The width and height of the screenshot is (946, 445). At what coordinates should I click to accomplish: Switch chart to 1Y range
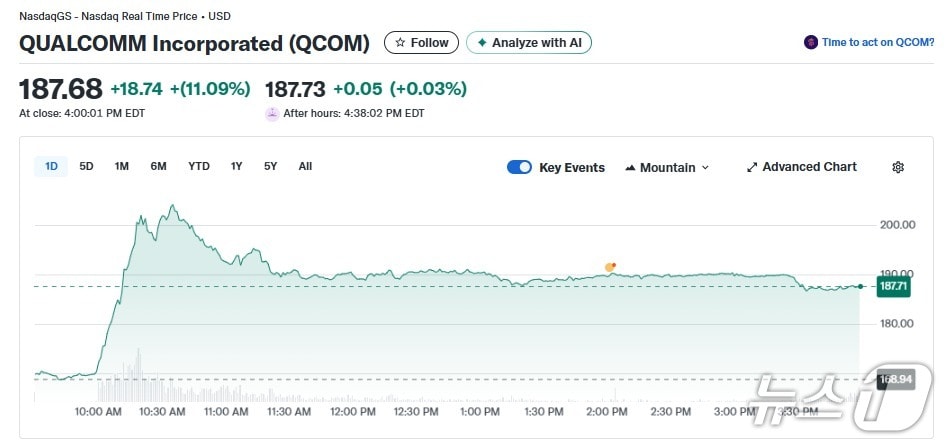[236, 166]
